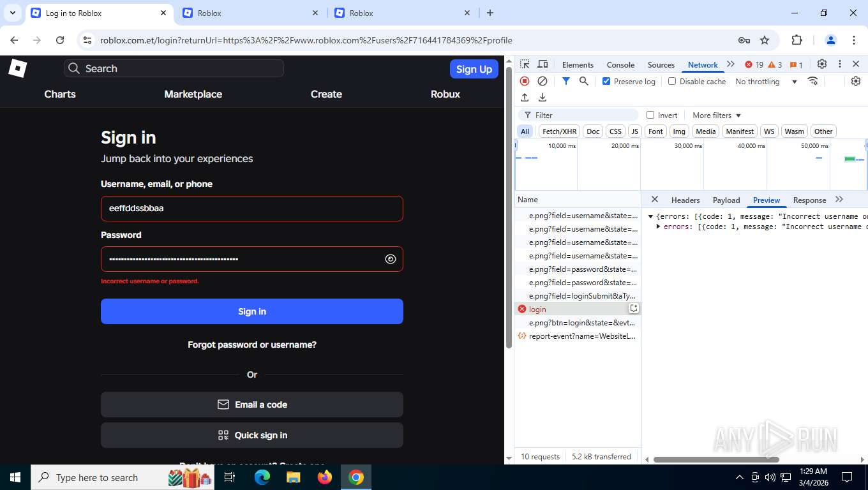Open tab search dropdown in Chrome

coord(13,13)
